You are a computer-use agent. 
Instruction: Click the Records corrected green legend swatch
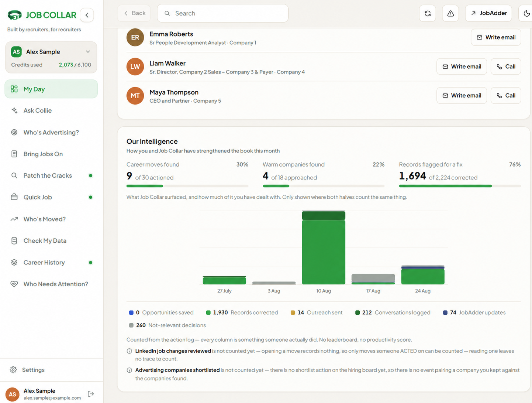pos(208,313)
